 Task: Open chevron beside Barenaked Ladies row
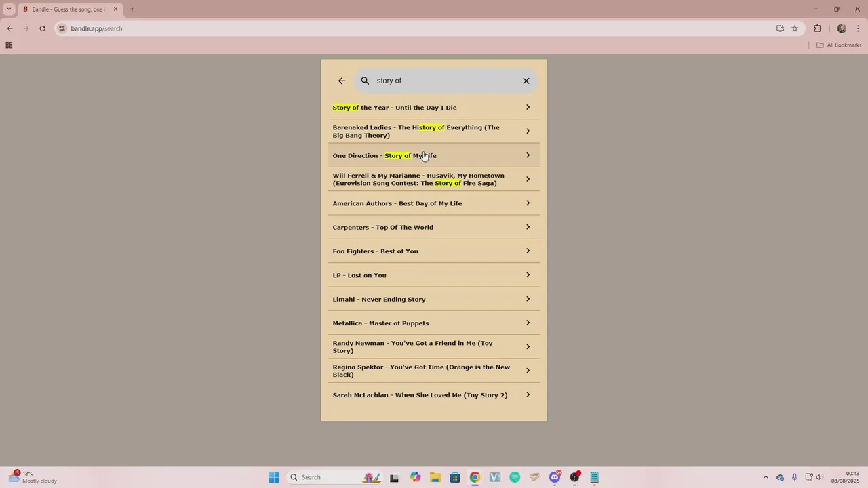528,131
